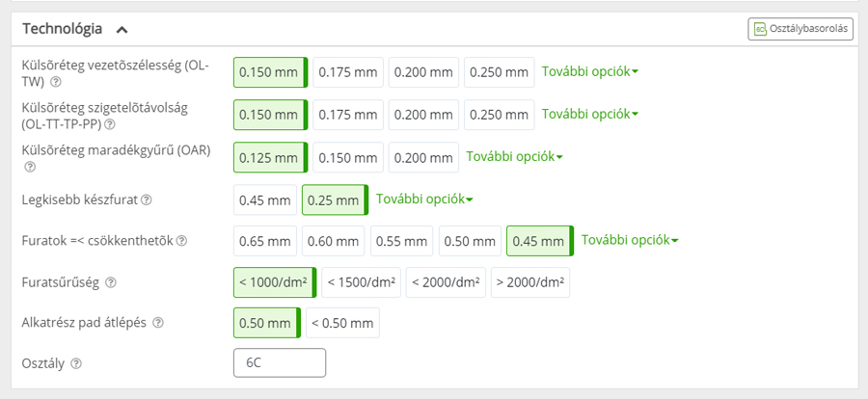Viewport: 868px width, 399px height.
Task: Click help icon next to Legkisebb készfurat
Action: coord(147,200)
